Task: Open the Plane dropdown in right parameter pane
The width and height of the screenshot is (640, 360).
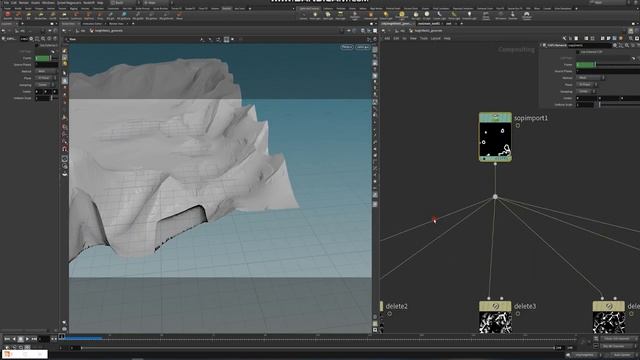Action: point(587,84)
